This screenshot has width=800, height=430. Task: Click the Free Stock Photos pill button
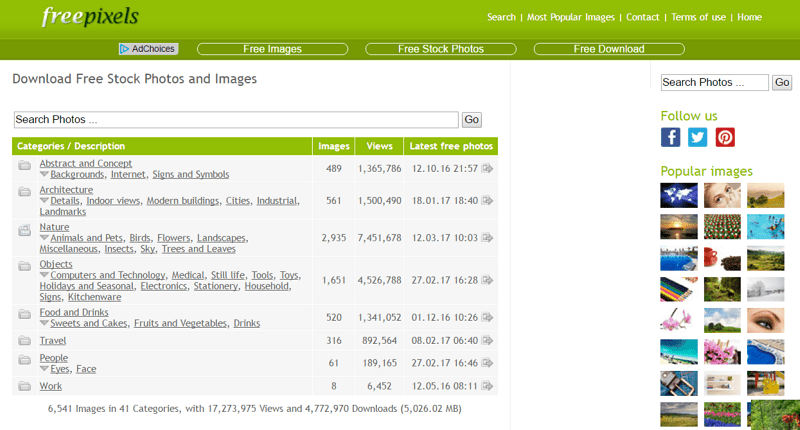441,49
